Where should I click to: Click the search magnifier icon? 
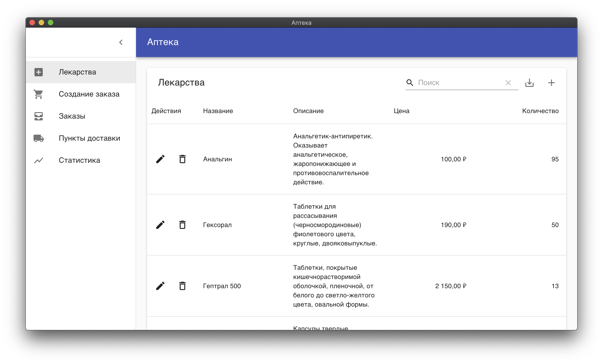click(410, 83)
